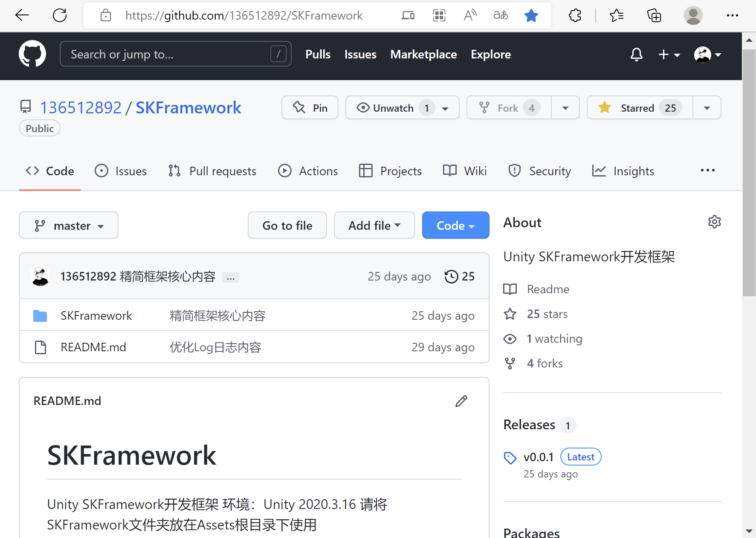Screen dimensions: 756x538
Task: Switch to the Code tab
Action: click(50, 171)
